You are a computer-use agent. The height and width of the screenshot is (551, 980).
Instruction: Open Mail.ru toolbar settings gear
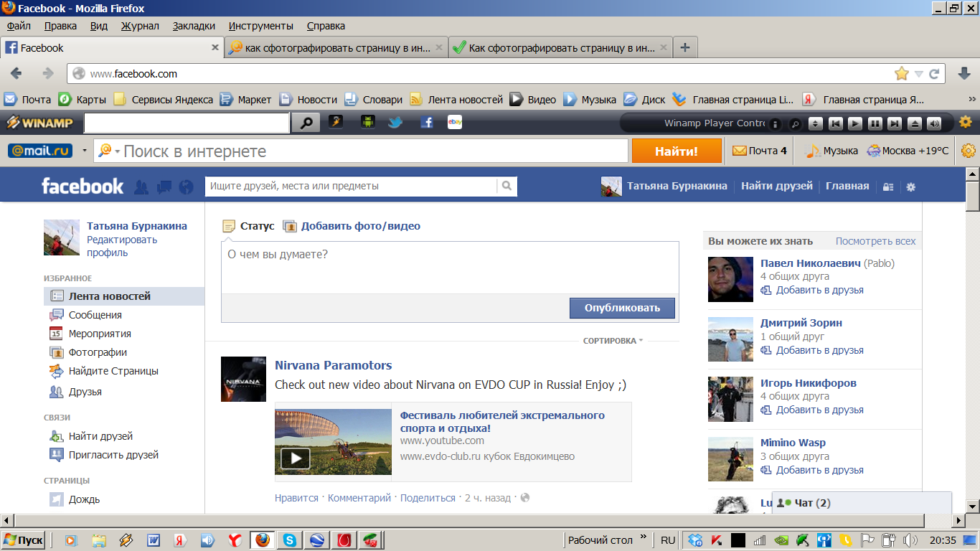point(969,151)
